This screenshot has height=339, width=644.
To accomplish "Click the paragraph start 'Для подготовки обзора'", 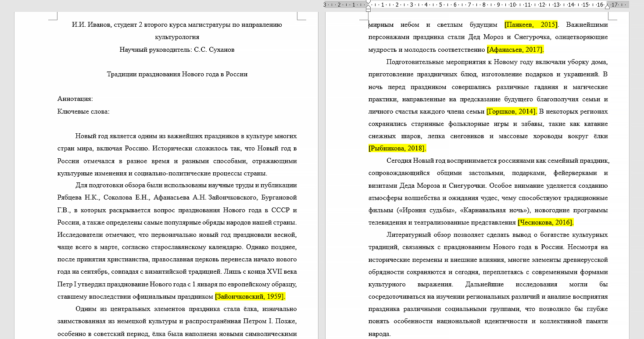I will (110, 186).
